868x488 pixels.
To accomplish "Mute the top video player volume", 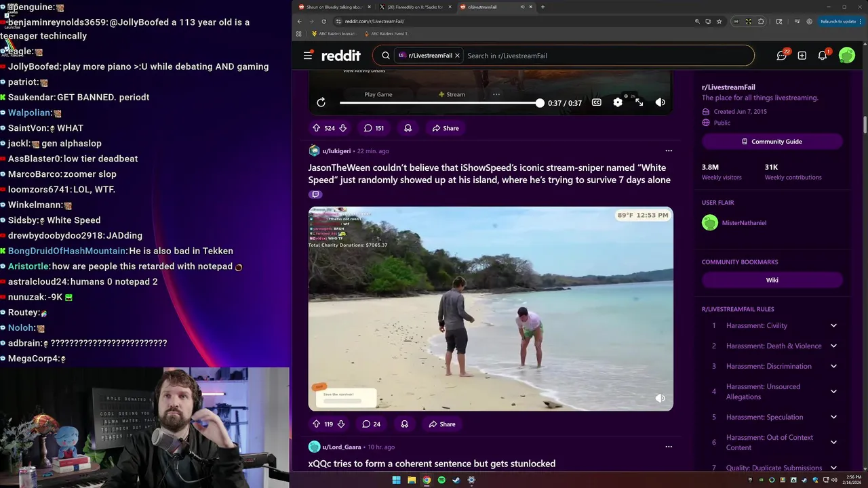I will tap(660, 102).
